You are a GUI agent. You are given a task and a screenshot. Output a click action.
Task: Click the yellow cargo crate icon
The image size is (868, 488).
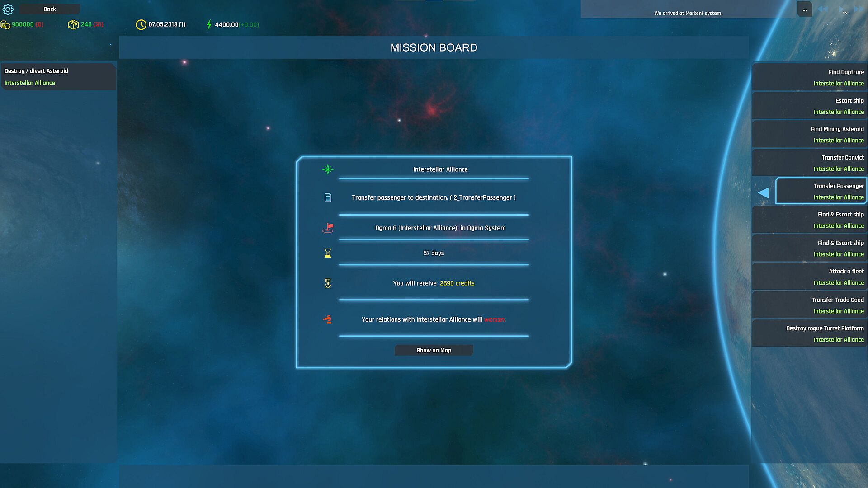73,24
